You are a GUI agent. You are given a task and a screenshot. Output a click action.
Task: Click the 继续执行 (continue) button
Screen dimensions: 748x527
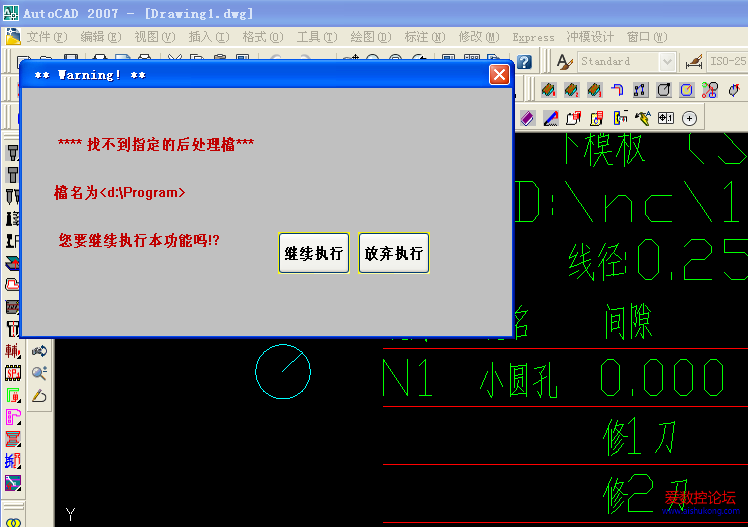[314, 253]
